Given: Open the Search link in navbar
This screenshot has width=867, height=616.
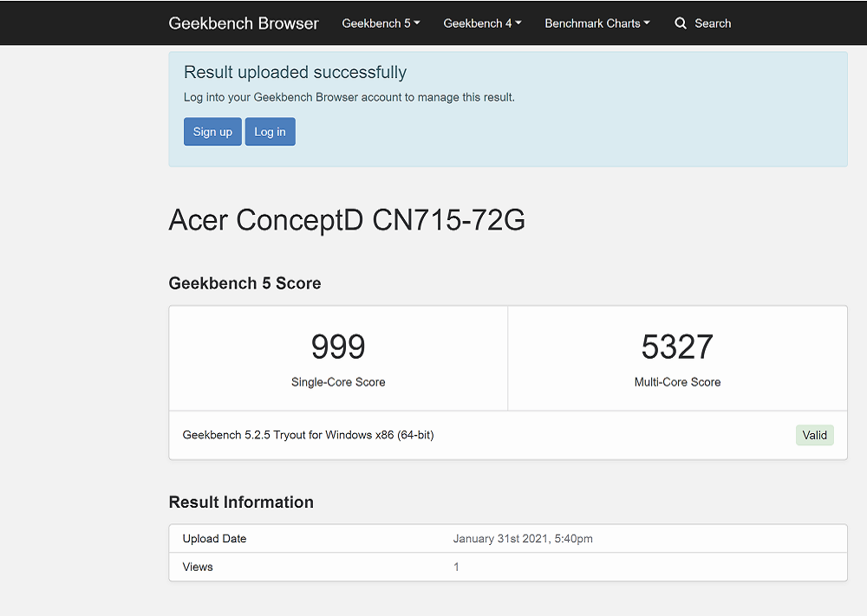Looking at the screenshot, I should (713, 23).
